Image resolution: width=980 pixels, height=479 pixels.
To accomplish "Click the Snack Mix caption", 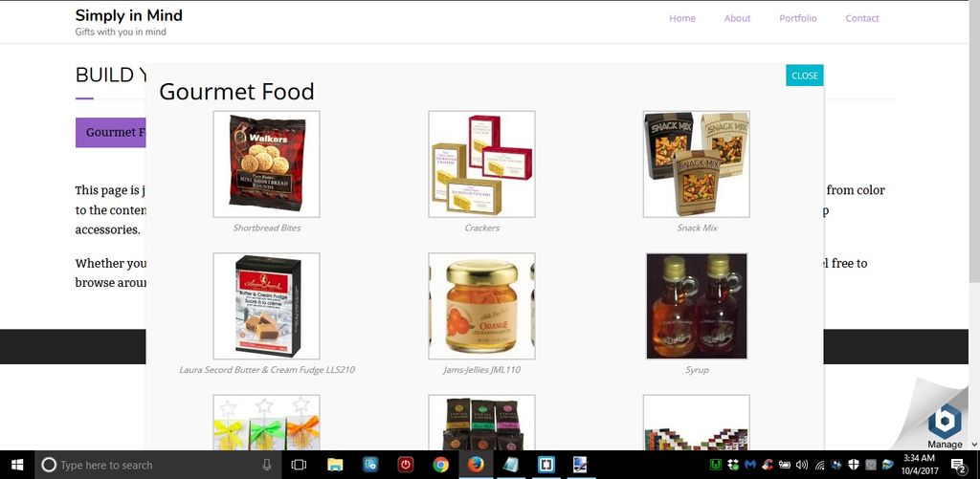I will click(x=697, y=228).
